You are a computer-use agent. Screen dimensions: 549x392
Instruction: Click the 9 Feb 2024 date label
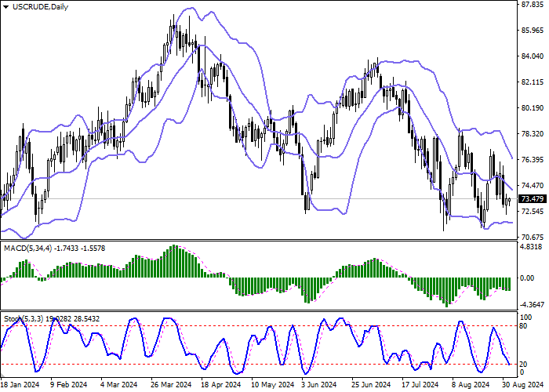point(69,385)
